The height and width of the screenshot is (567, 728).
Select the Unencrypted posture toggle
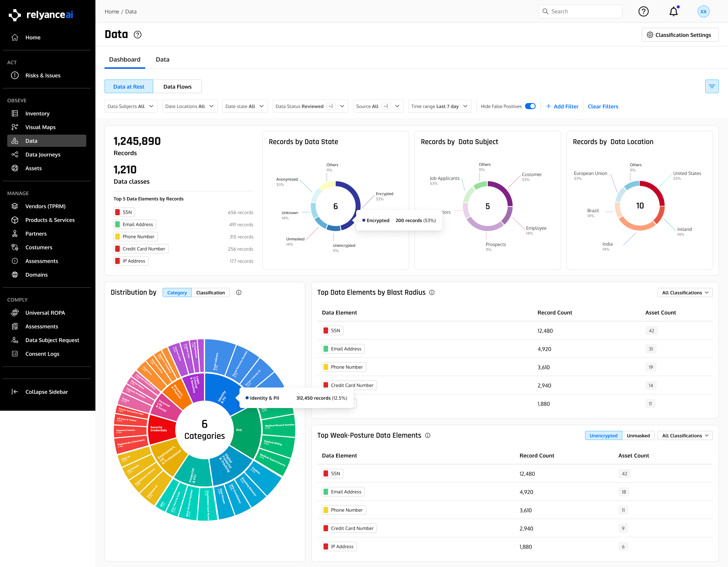(604, 435)
